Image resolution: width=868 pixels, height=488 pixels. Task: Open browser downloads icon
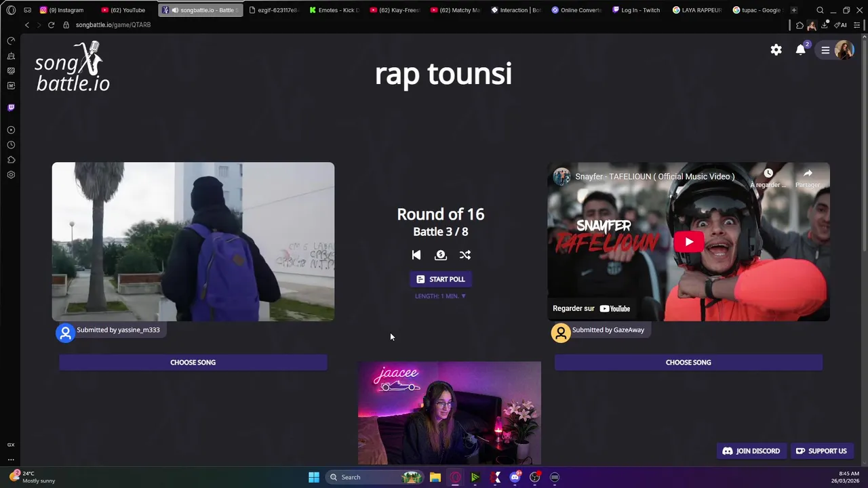pos(825,25)
